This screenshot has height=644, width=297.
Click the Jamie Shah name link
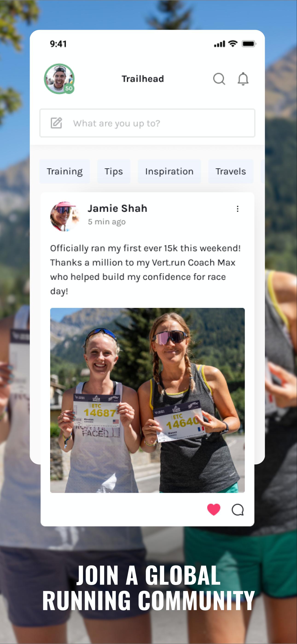point(117,208)
